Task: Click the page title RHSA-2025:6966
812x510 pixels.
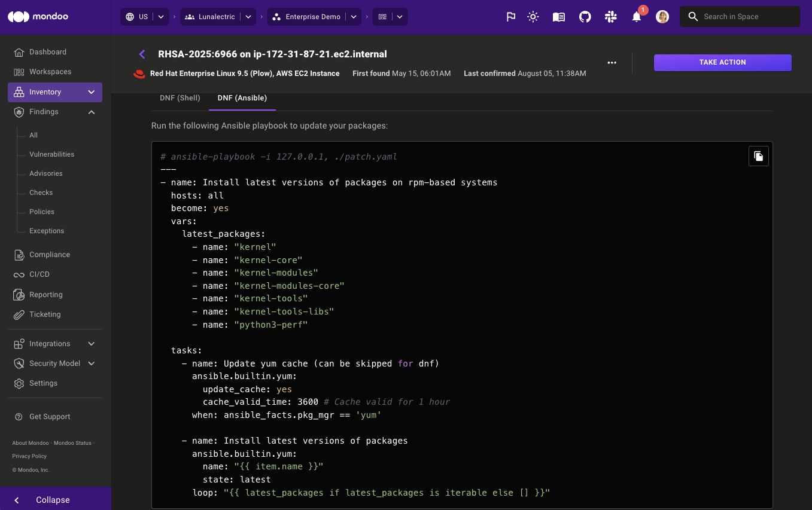Action: 272,54
